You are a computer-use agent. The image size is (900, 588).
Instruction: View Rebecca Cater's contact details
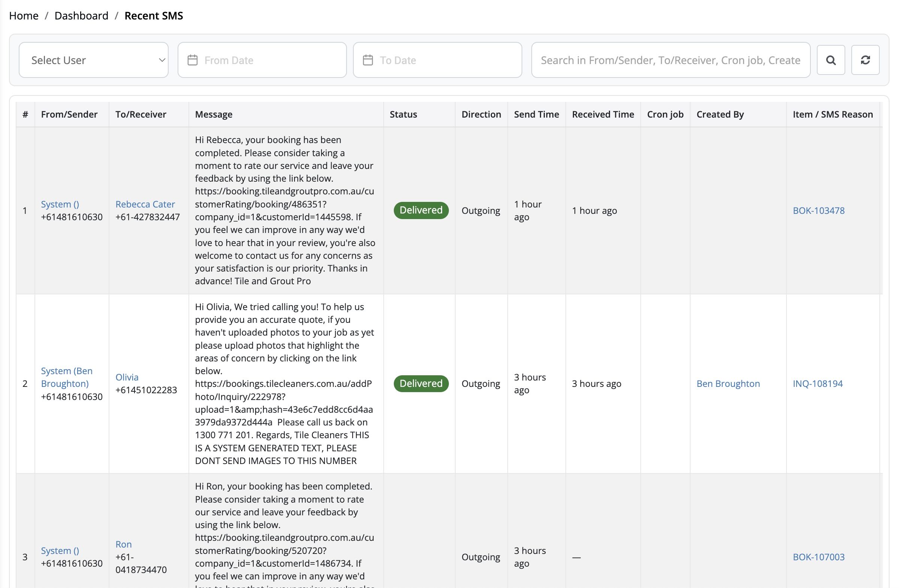(145, 204)
